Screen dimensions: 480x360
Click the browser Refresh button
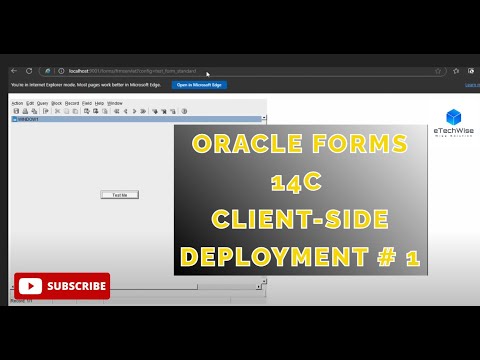point(29,71)
